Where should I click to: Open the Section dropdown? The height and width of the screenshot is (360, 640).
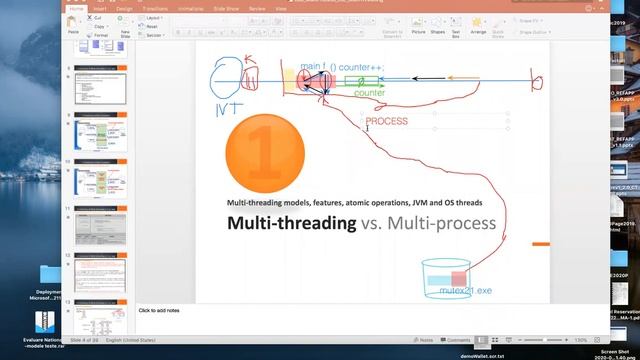(152, 36)
